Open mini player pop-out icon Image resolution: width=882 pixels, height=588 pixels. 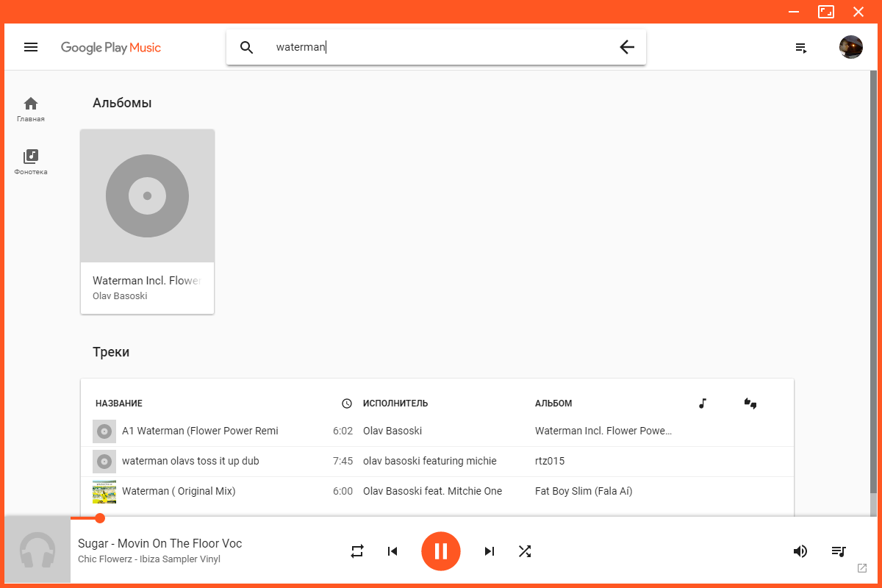click(x=862, y=569)
